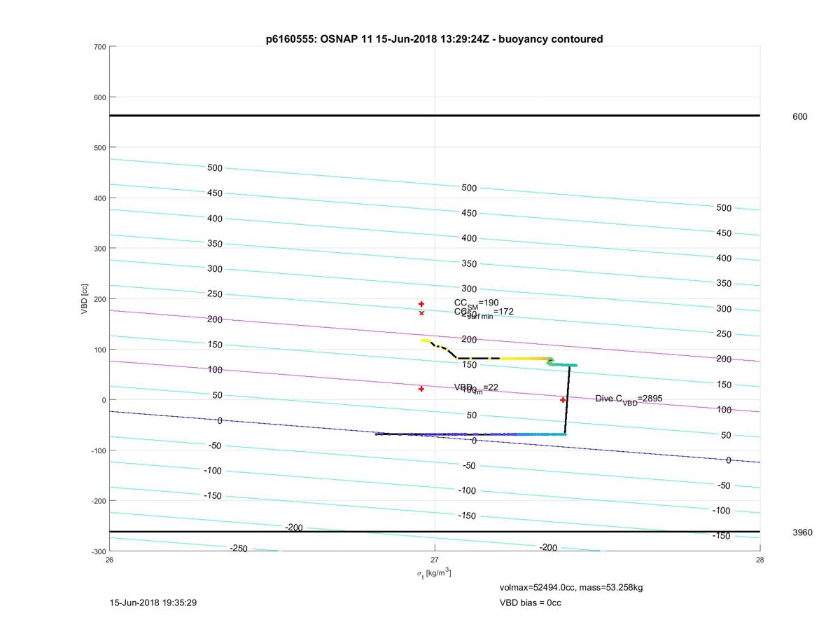The height and width of the screenshot is (620, 840).
Task: Click the yellow start of the data trace
Action: (x=425, y=340)
